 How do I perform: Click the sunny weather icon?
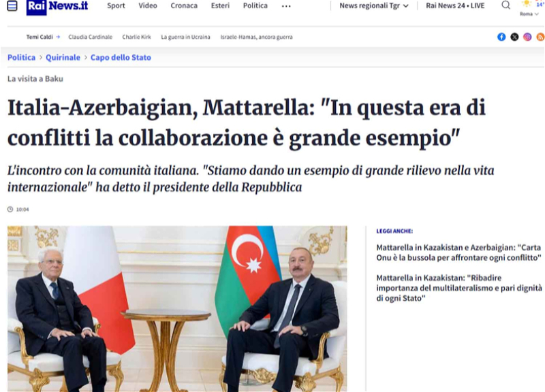527,3
